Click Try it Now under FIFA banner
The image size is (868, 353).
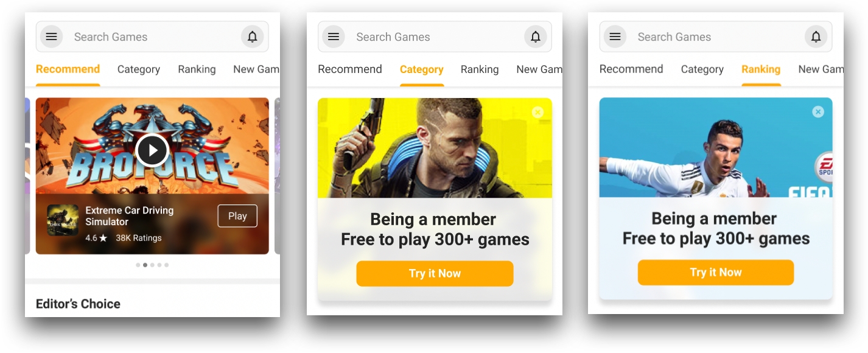(x=716, y=272)
